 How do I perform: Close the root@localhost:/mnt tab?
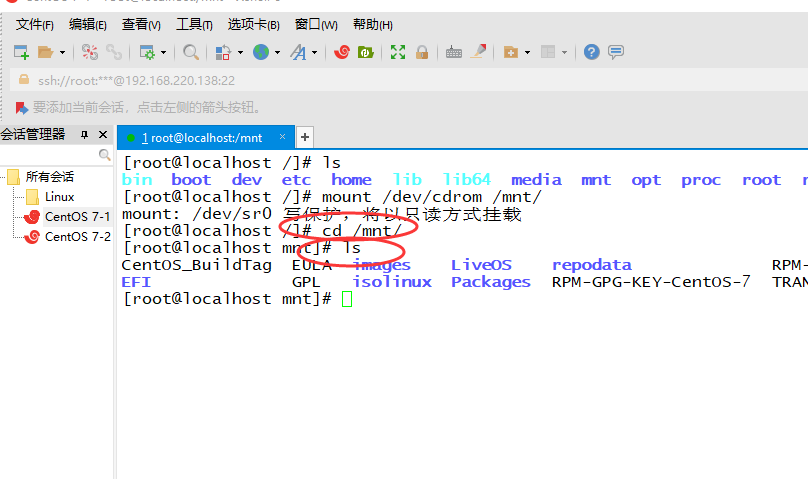(282, 136)
